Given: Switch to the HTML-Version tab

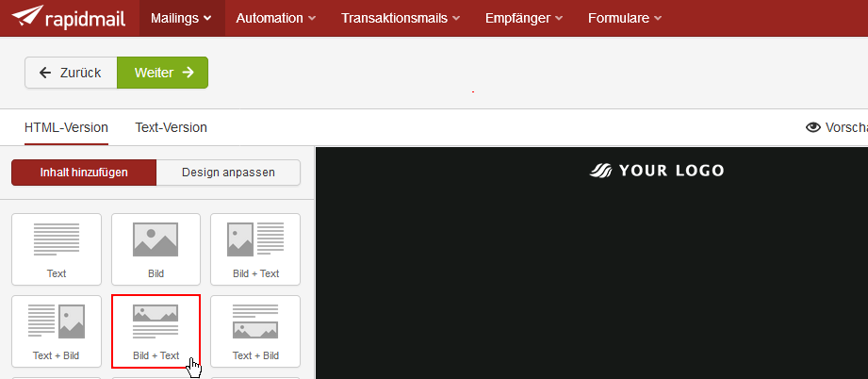Looking at the screenshot, I should coord(66,128).
